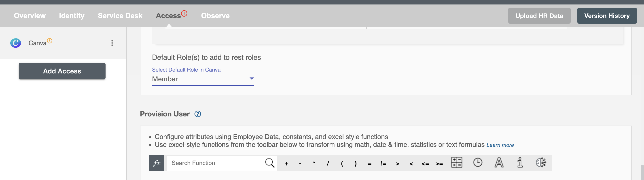Insert the greater-than operator

[398, 164]
